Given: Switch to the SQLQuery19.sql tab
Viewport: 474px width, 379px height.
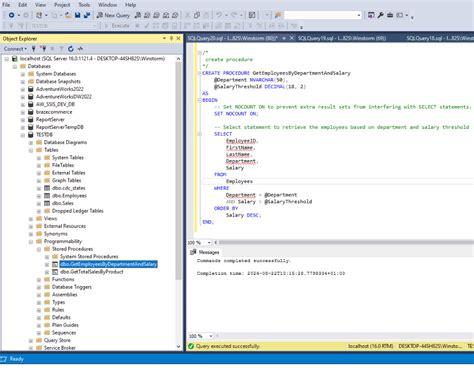Looking at the screenshot, I should (342, 38).
